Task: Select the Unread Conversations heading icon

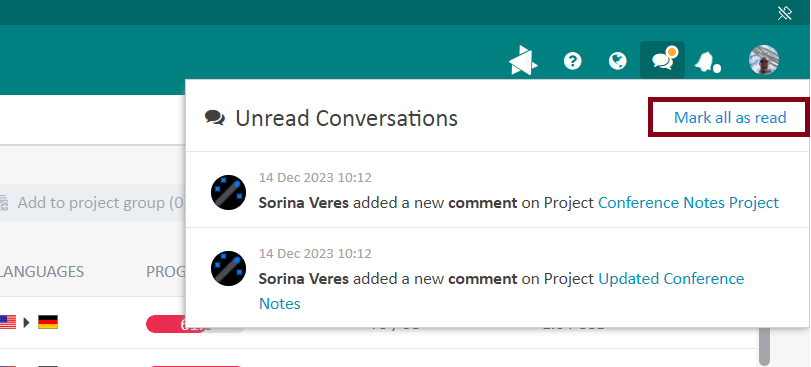Action: [215, 118]
